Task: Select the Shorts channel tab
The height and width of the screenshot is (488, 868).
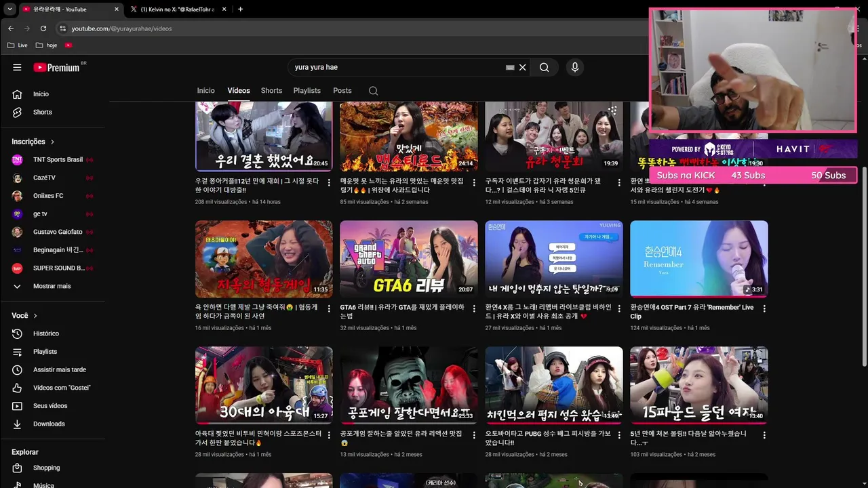Action: [x=271, y=90]
